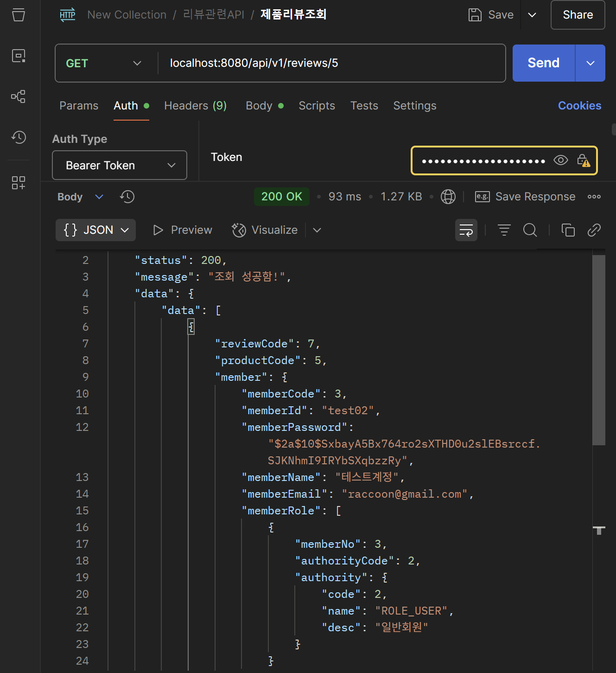Expand the Visualize options chevron
The height and width of the screenshot is (673, 616).
(x=317, y=230)
